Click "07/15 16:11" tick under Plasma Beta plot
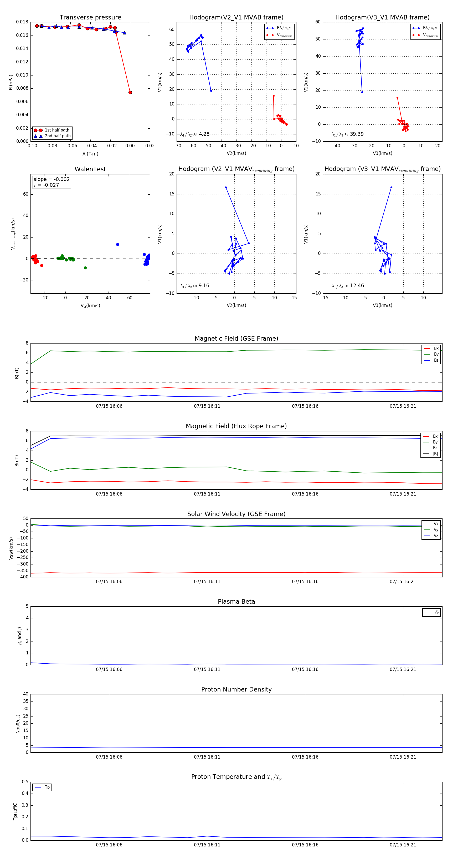The width and height of the screenshot is (473, 868). pyautogui.click(x=207, y=669)
